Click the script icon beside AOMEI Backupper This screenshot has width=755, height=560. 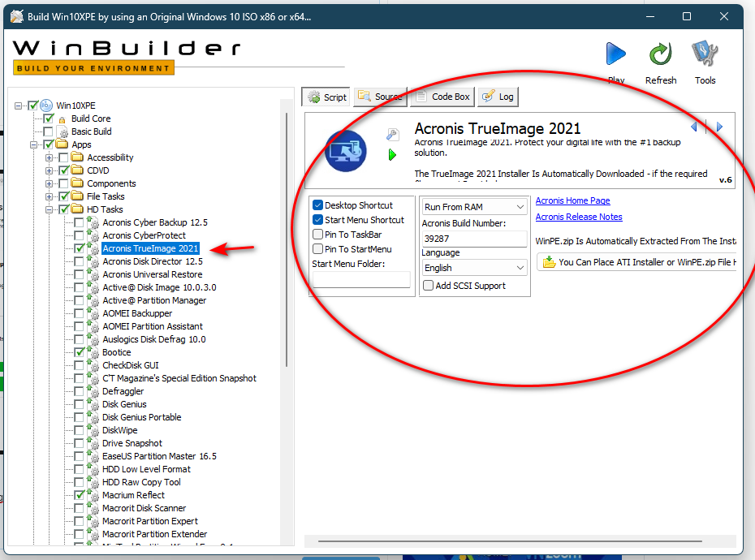pyautogui.click(x=93, y=313)
